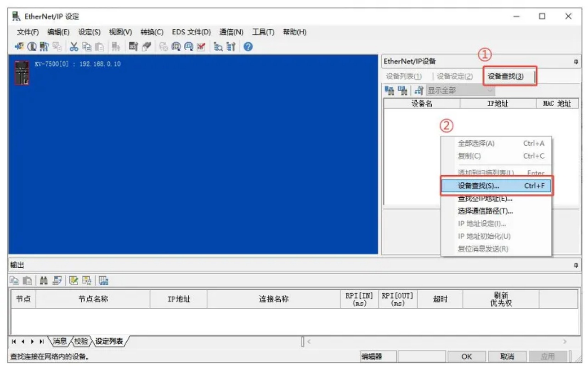Pin the EtherNet/IP设备 panel
Screen dimensions: 588x368
pyautogui.click(x=576, y=62)
